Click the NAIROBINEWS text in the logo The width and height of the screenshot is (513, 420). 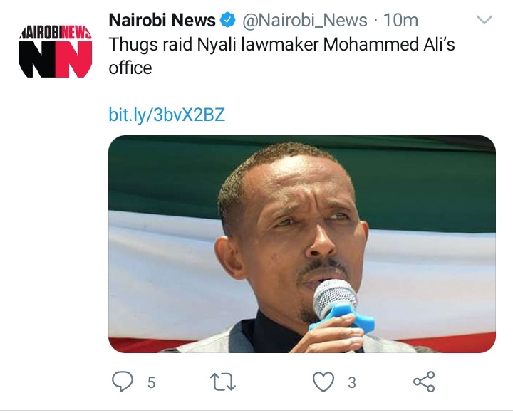pos(56,32)
